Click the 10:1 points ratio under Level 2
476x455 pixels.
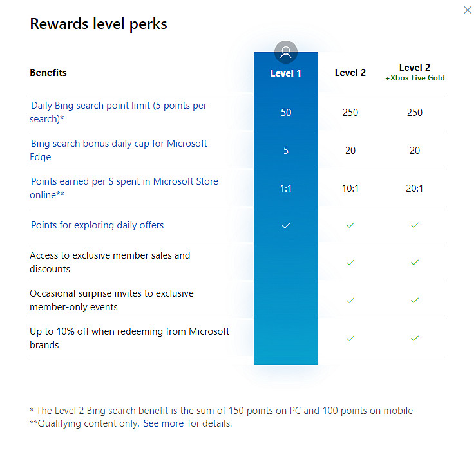point(350,189)
